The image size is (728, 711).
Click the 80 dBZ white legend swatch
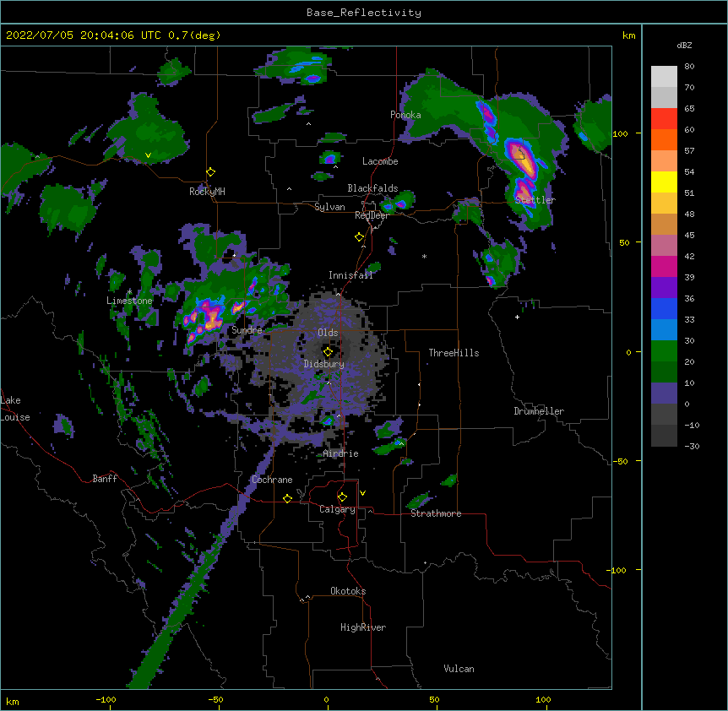click(x=664, y=77)
